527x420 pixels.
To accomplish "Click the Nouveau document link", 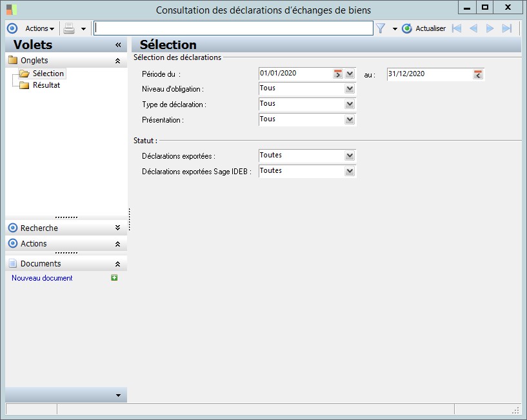I will [x=42, y=278].
